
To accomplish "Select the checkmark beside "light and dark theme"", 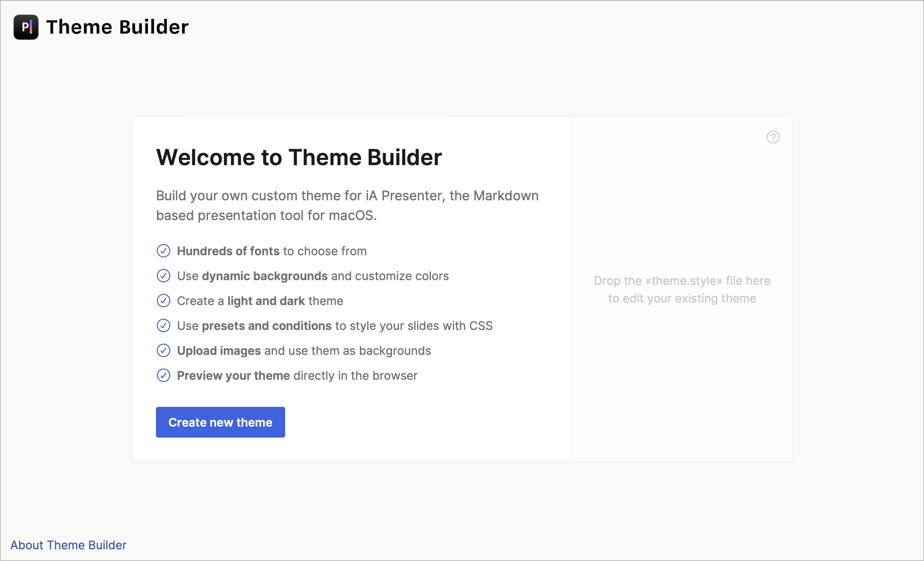I will pyautogui.click(x=164, y=300).
